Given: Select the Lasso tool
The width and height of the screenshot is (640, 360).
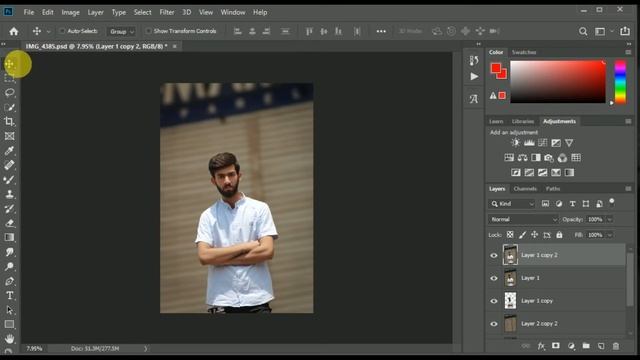Looking at the screenshot, I should click(9, 93).
